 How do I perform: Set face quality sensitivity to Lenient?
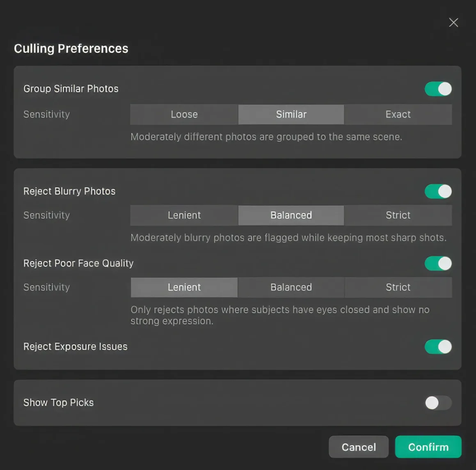[x=184, y=287]
